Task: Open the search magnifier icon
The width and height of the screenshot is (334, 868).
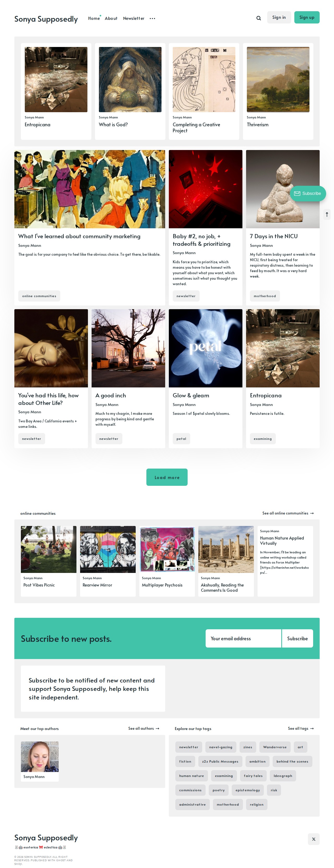Action: click(x=259, y=18)
